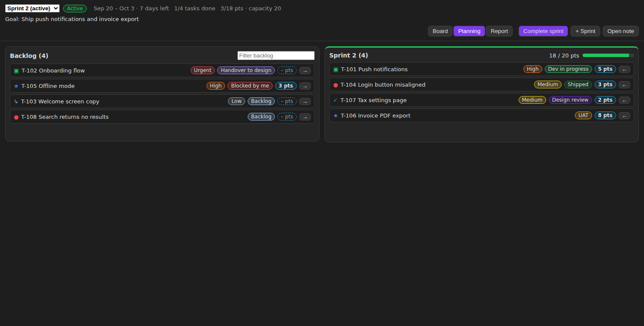Viewport: 644px width, 326px height.
Task: Switch to the Board view
Action: point(440,31)
